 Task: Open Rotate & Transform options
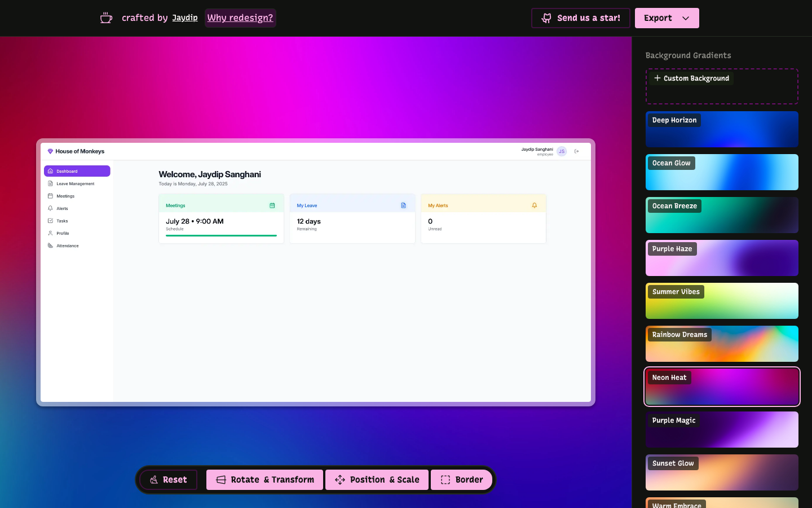click(264, 480)
